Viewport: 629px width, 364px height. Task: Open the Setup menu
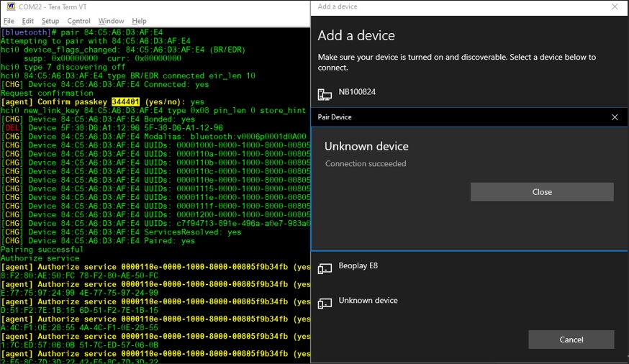tap(50, 21)
